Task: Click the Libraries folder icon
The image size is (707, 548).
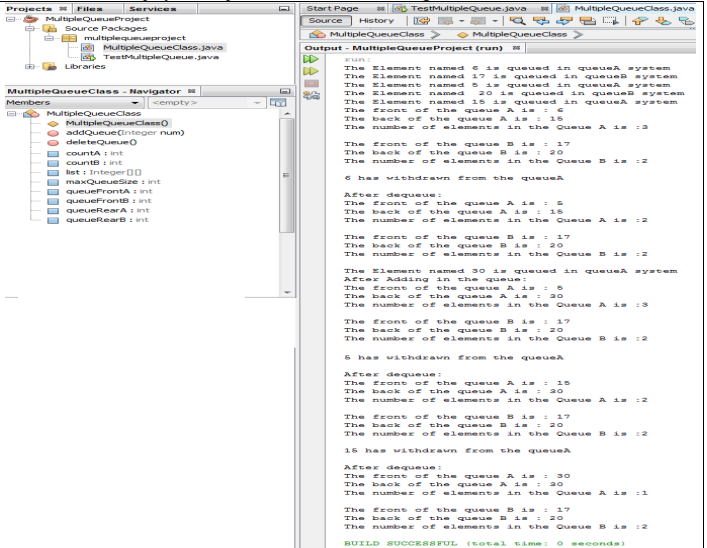Action: click(50, 67)
